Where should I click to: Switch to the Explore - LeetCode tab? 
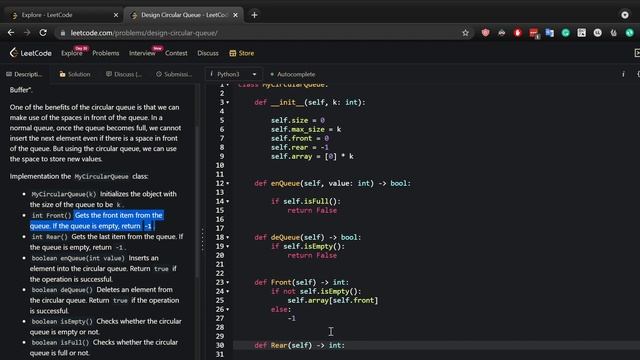[63, 15]
